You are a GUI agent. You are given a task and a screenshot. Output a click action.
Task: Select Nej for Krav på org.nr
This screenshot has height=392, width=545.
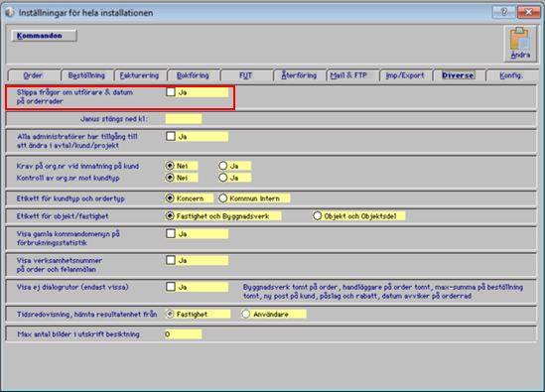click(x=170, y=166)
